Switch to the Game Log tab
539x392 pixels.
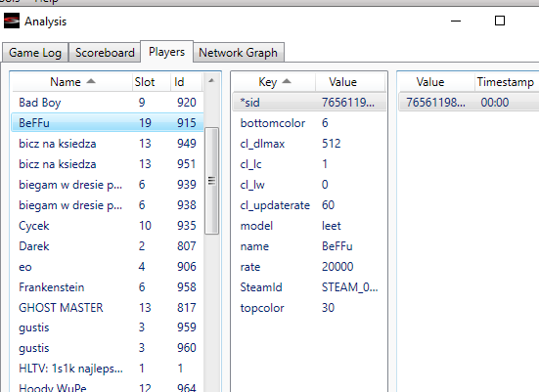35,53
